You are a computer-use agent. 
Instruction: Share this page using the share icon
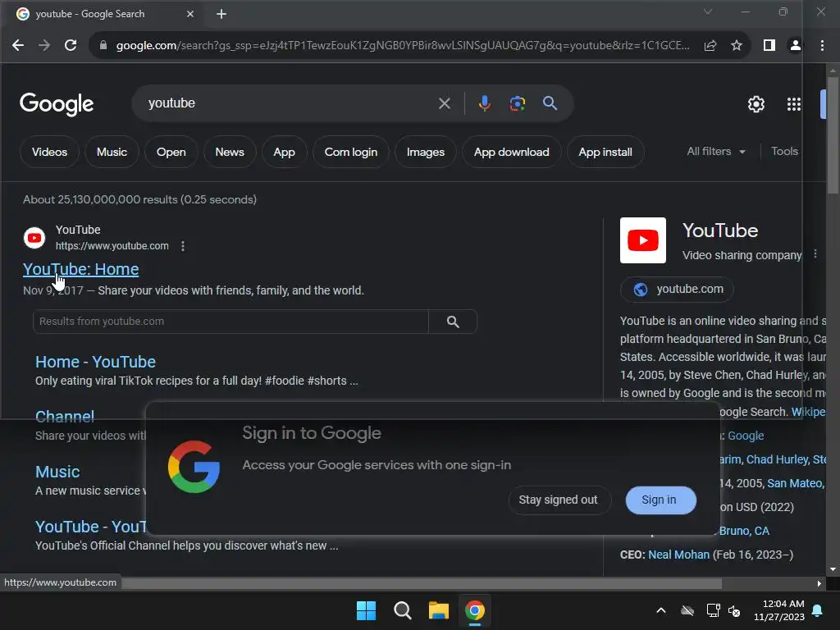[710, 46]
